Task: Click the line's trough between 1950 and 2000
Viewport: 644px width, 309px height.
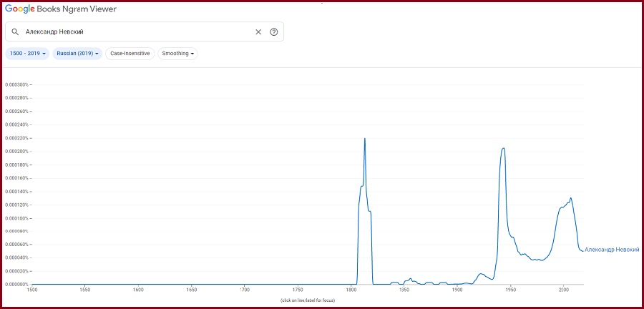Action: 540,260
